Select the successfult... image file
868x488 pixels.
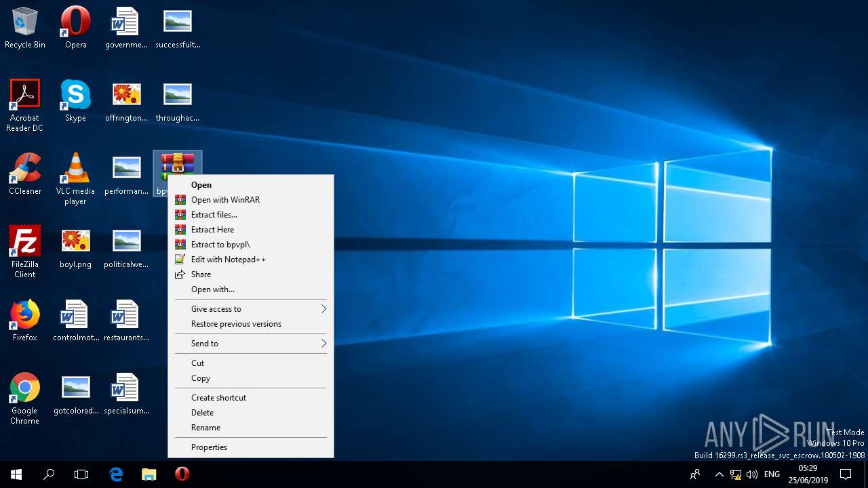coord(178,28)
